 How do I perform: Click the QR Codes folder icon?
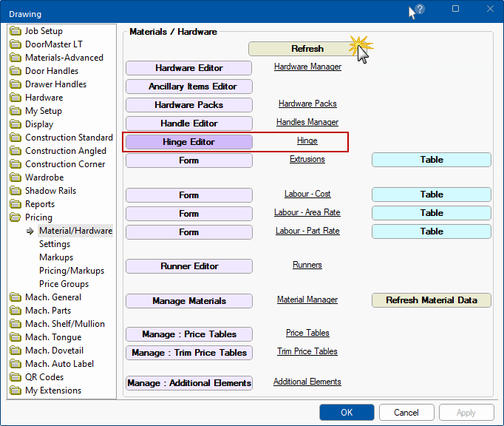15,376
